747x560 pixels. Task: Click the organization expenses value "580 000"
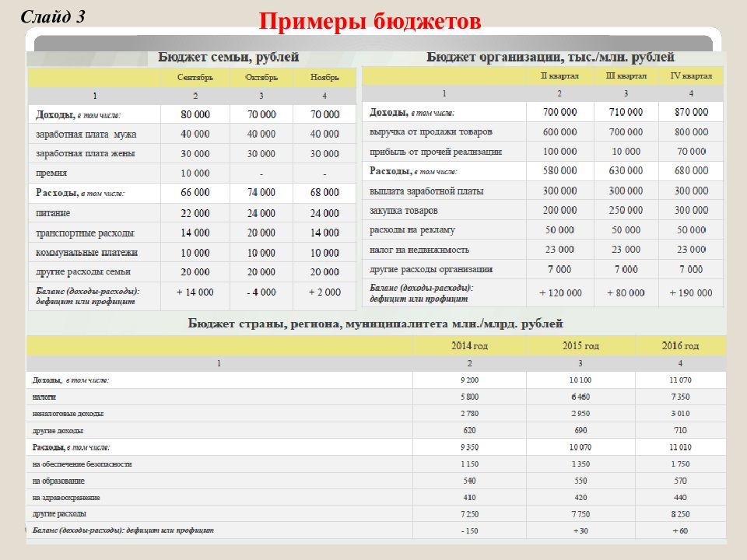click(x=559, y=170)
